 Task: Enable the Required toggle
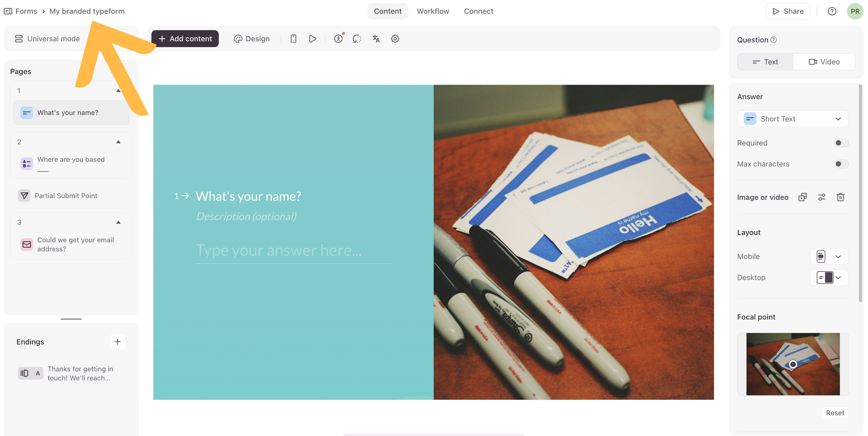click(x=841, y=143)
